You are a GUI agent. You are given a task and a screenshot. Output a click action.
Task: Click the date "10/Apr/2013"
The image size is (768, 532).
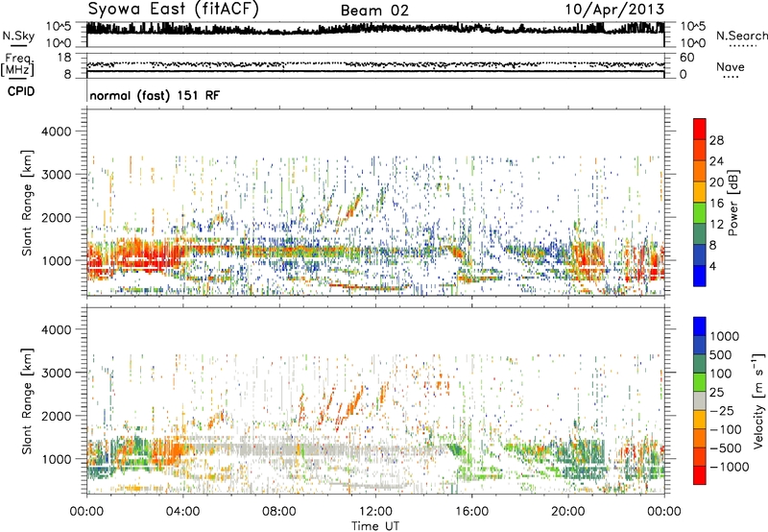coord(615,10)
